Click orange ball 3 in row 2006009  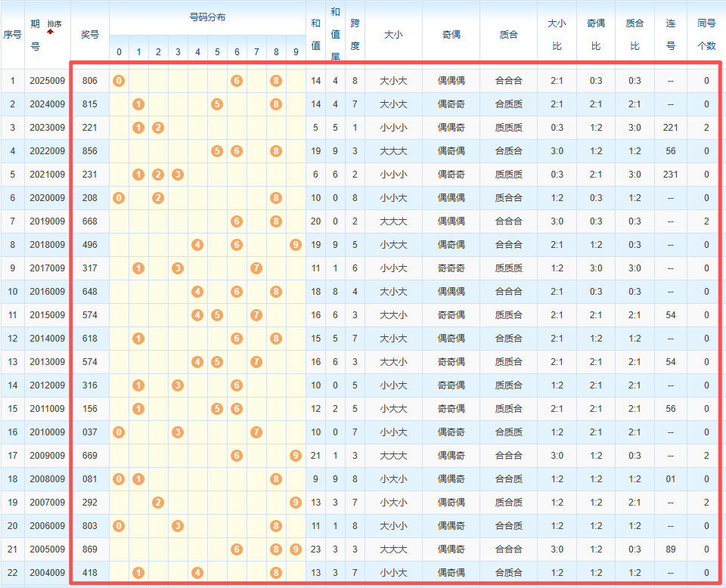pos(178,526)
